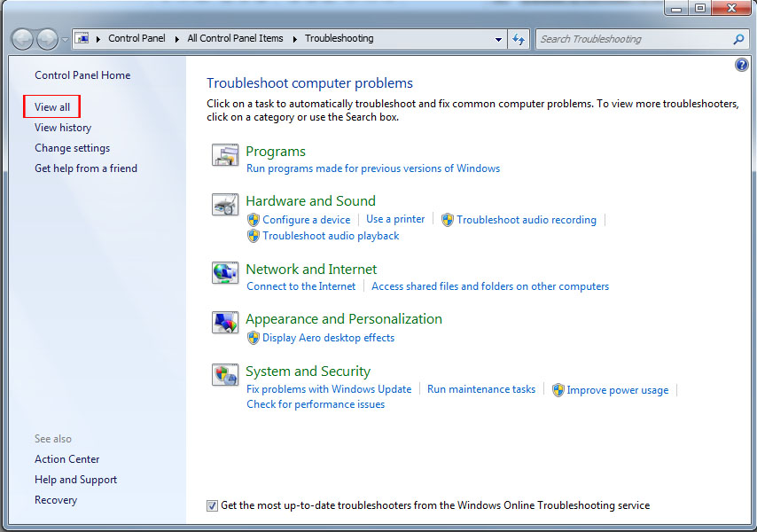
Task: Click the System and Security icon
Action: click(225, 375)
